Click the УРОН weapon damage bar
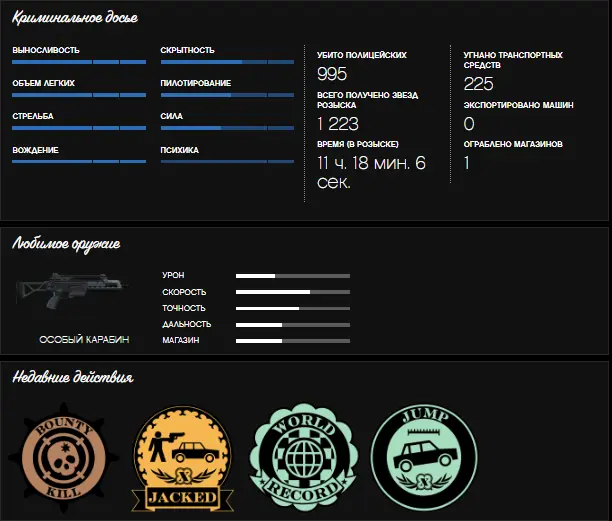This screenshot has height=521, width=612. click(293, 276)
